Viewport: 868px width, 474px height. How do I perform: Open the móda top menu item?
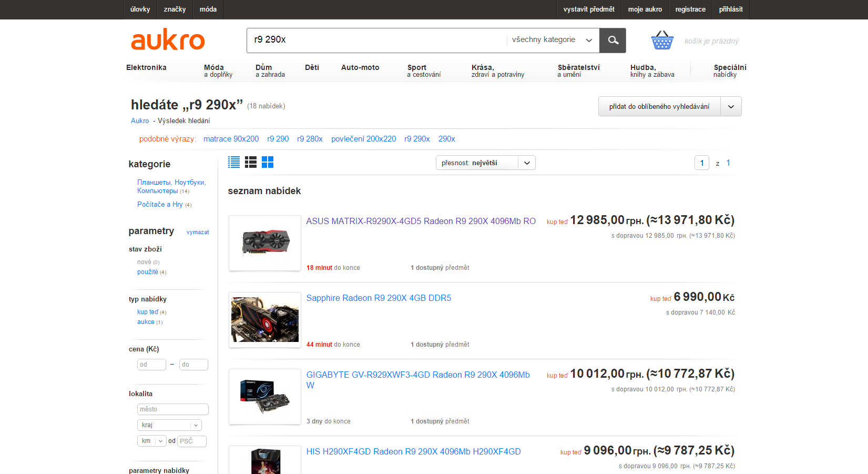[208, 9]
